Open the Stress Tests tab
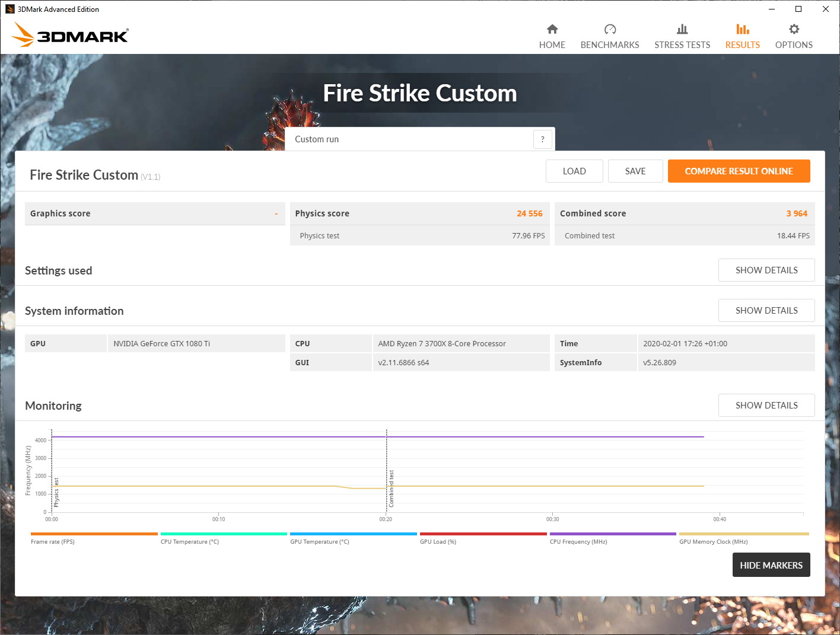Viewport: 840px width, 635px height. point(682,37)
